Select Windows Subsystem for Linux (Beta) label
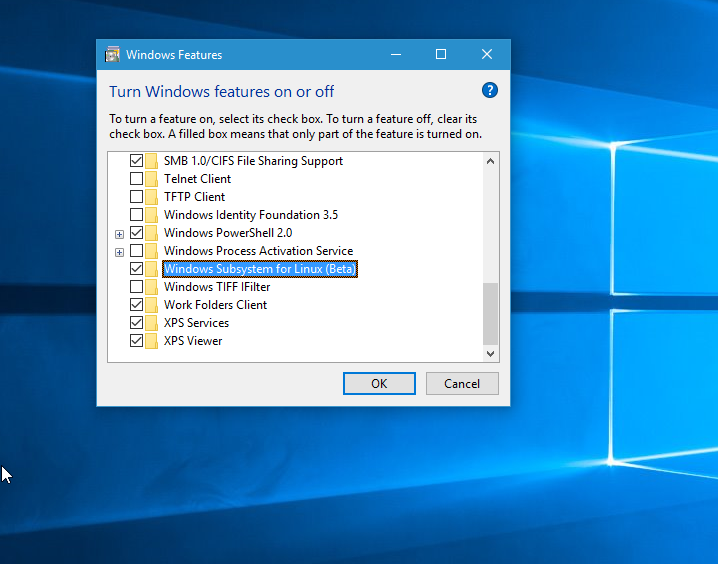The image size is (718, 564). [260, 269]
